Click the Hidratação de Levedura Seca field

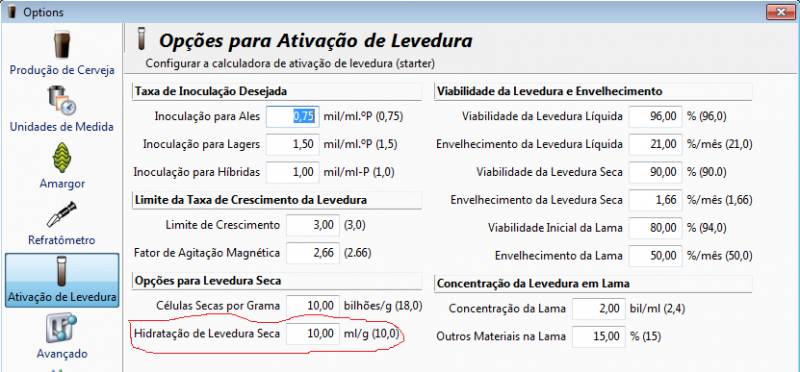pos(313,334)
